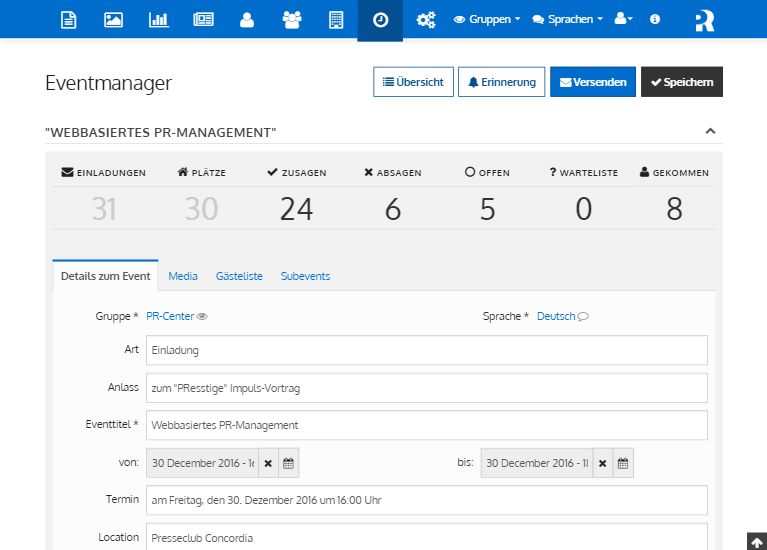Click the info circle icon
This screenshot has width=767, height=550.
(x=655, y=19)
